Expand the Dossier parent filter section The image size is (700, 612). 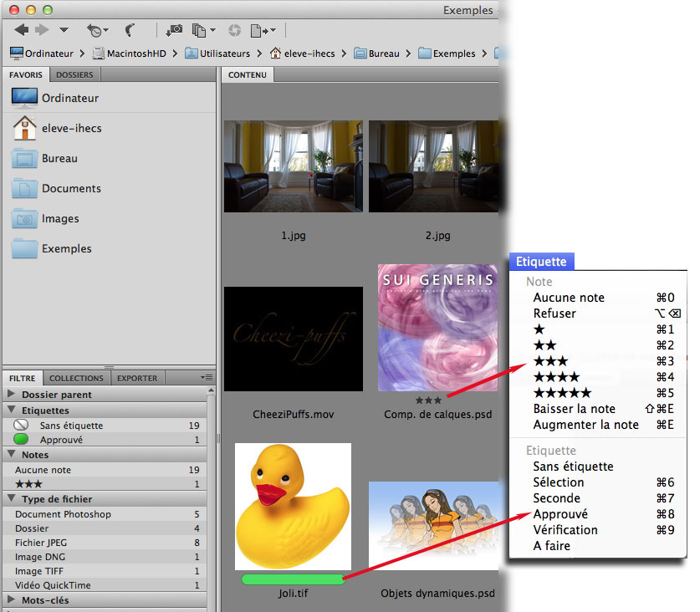[x=12, y=394]
